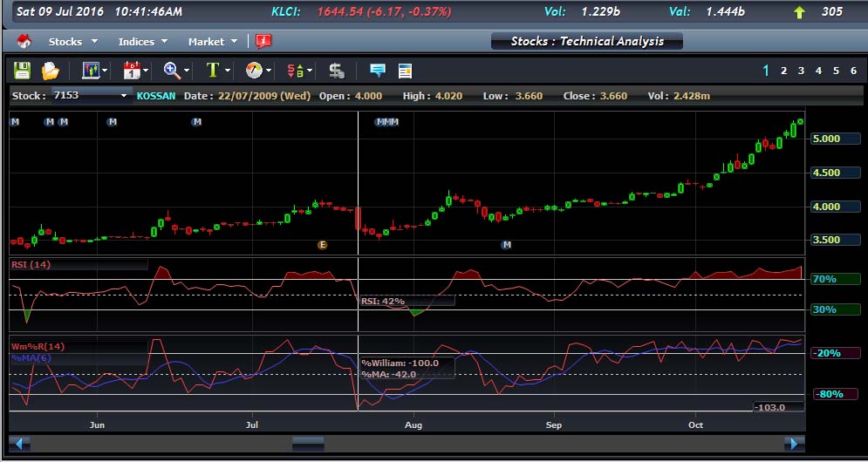Open the Stocks menu
The height and width of the screenshot is (462, 868).
[x=65, y=42]
